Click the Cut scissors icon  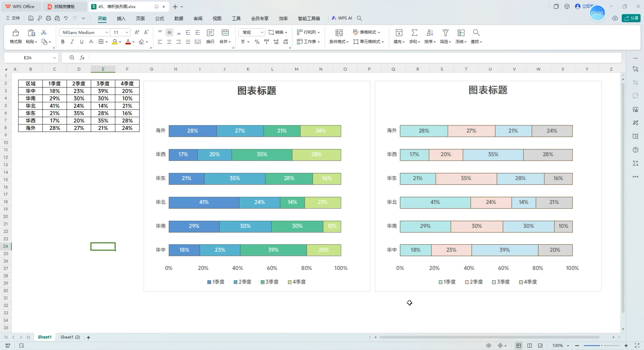point(44,32)
